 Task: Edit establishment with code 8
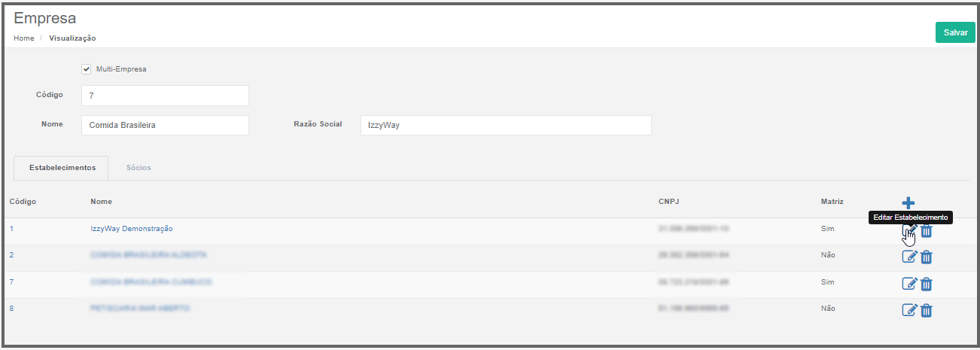click(x=909, y=309)
